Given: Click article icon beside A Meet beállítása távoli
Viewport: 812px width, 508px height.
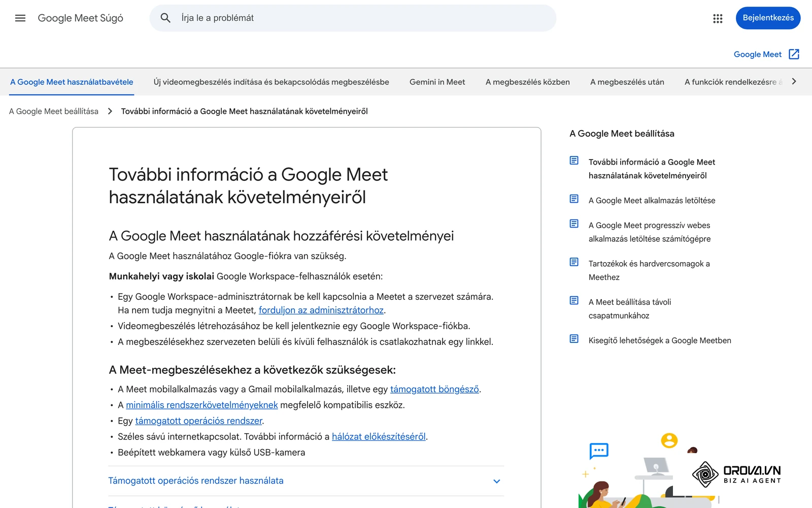Looking at the screenshot, I should (x=574, y=300).
